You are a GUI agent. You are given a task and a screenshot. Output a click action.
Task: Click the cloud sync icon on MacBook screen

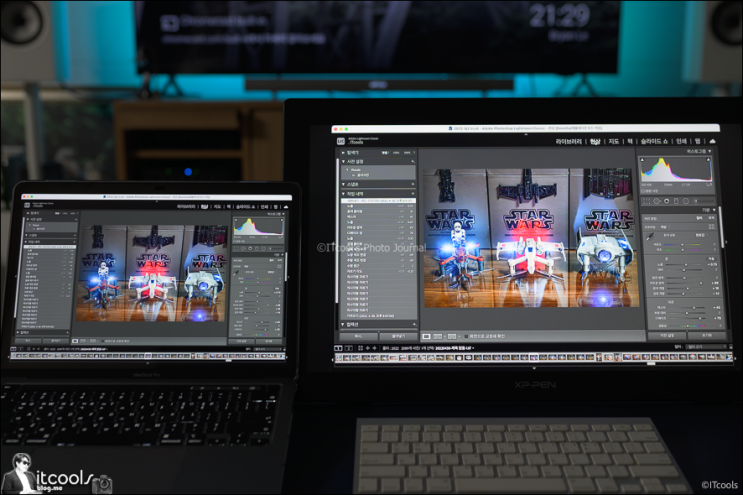tap(286, 207)
